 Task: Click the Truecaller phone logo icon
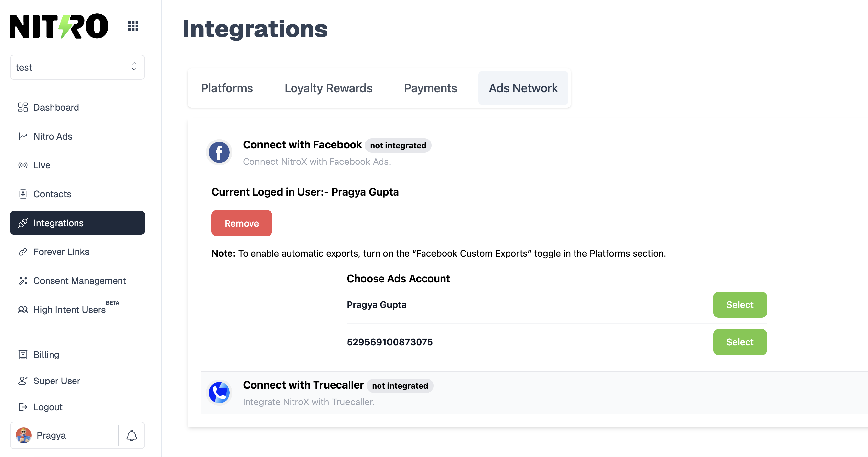219,393
